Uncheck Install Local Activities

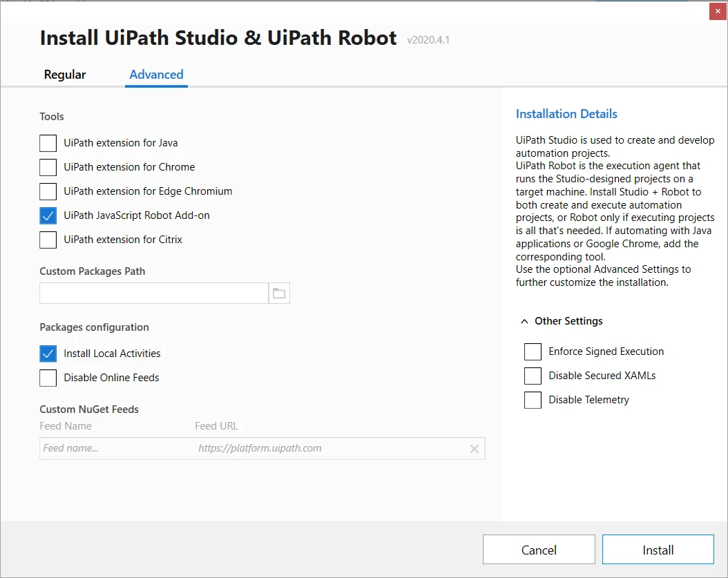(48, 354)
